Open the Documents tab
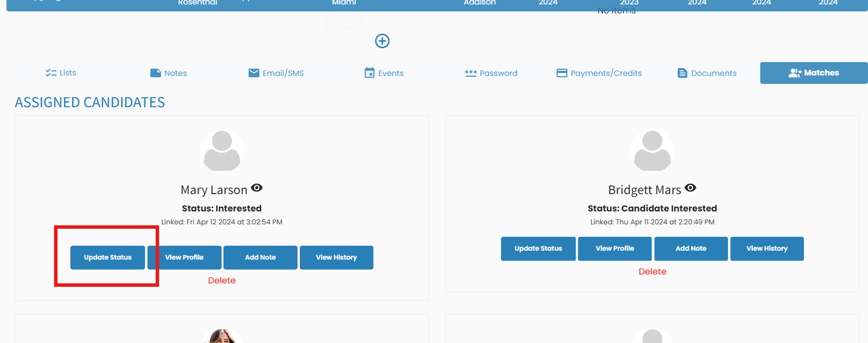Screen dimensions: 868x343 tap(707, 73)
